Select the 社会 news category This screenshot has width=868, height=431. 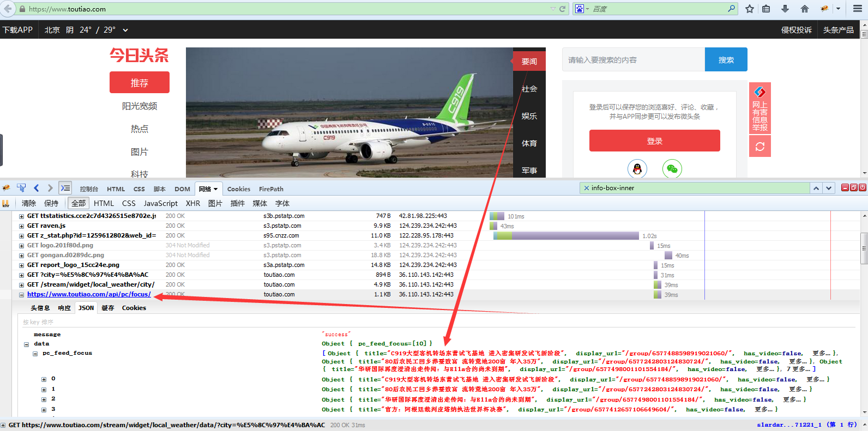(529, 89)
